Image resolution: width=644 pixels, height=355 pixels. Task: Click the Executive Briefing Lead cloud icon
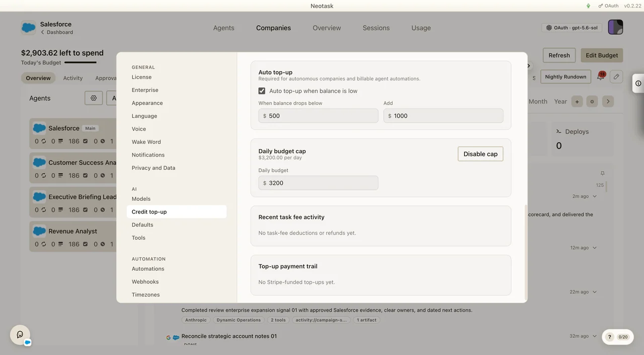[x=40, y=196]
